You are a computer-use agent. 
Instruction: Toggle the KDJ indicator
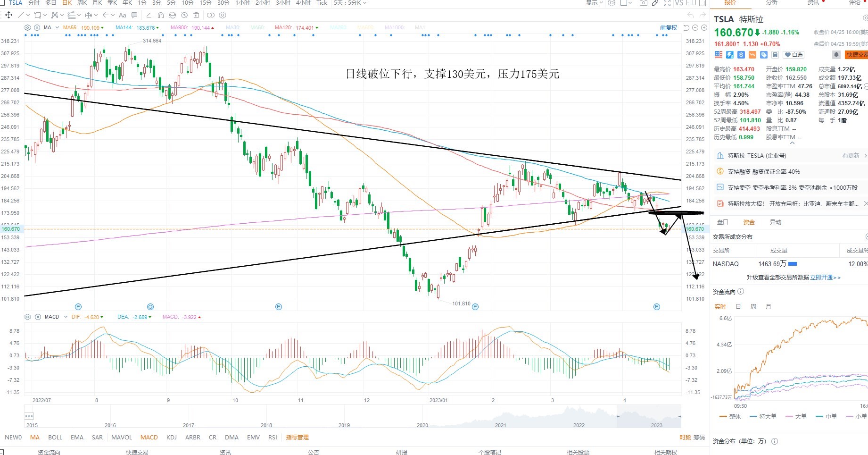(x=172, y=438)
